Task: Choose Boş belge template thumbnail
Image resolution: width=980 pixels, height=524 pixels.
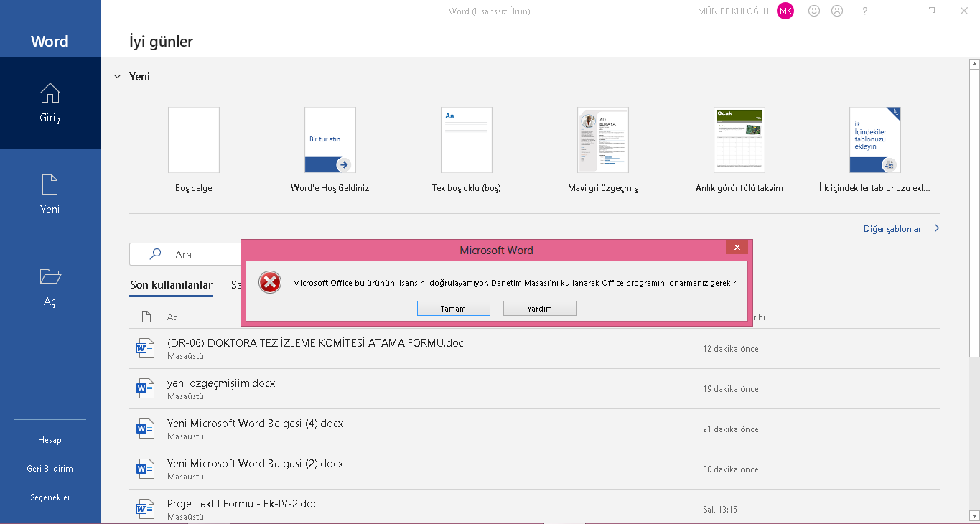Action: [x=194, y=140]
